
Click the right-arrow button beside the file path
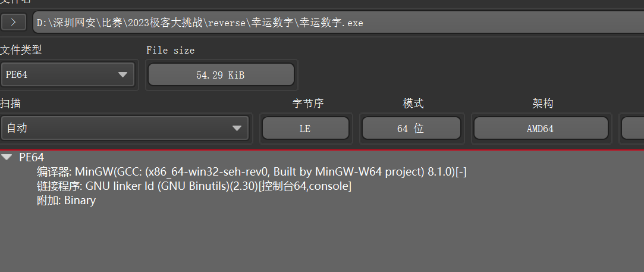click(x=13, y=22)
